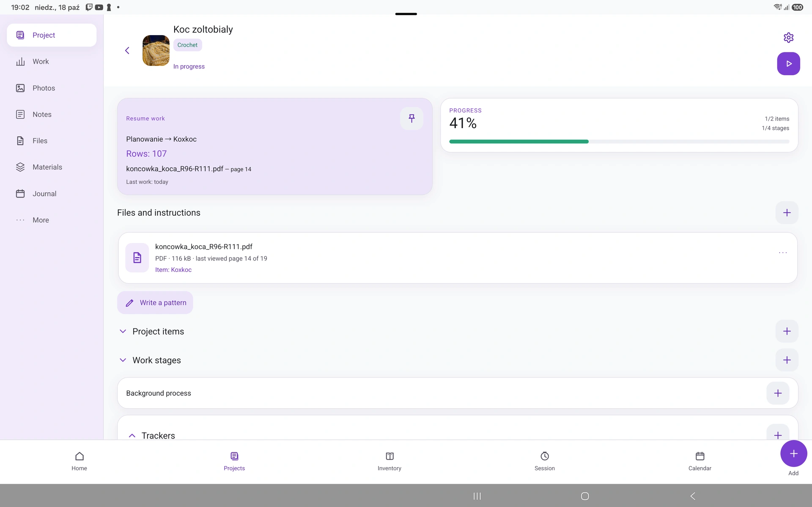Open Work in the sidebar
This screenshot has width=812, height=507.
[52, 62]
